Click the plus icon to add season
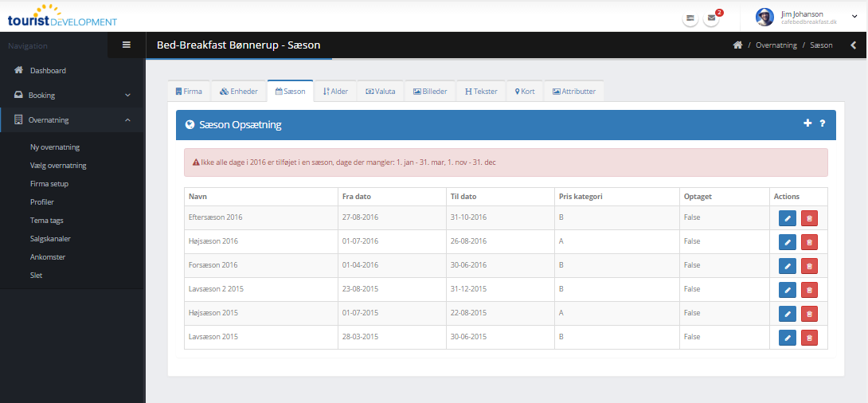Screen dimensions: 868x403 [x=807, y=123]
